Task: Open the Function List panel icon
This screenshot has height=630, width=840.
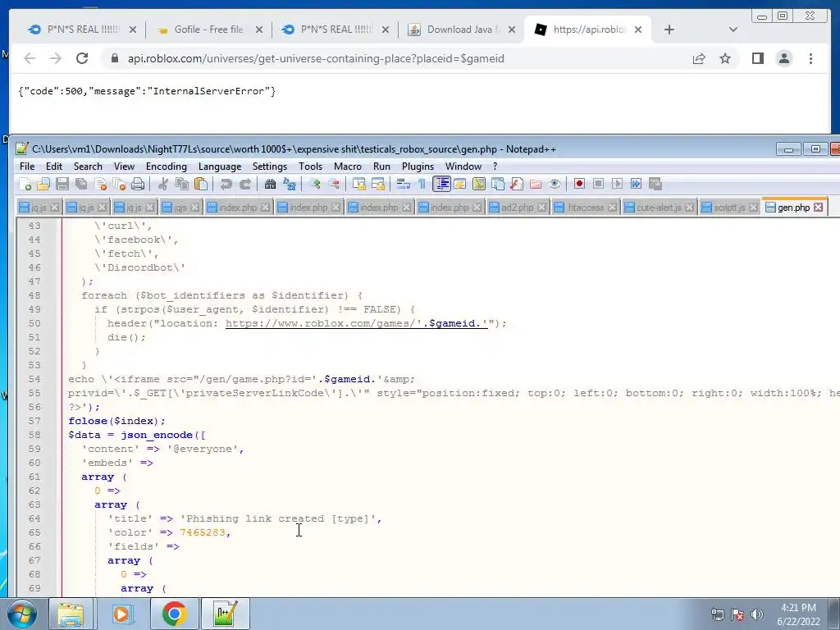Action: click(x=517, y=185)
